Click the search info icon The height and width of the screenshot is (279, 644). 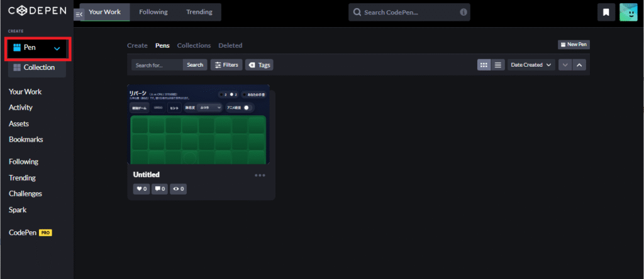[464, 12]
